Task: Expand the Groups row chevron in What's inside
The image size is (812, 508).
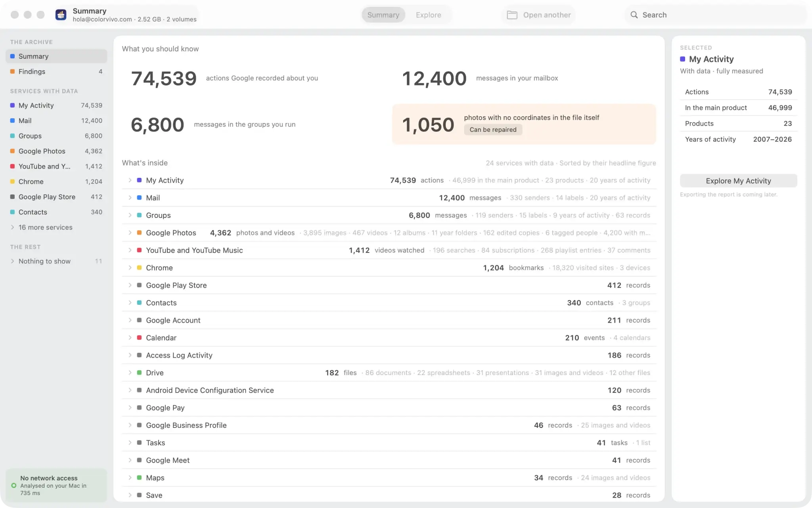Action: [130, 215]
